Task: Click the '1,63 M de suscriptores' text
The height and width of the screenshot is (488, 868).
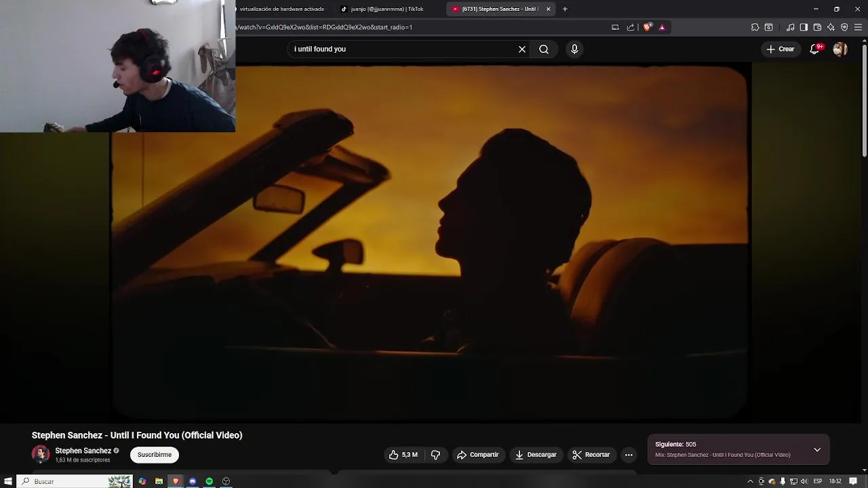Action: [x=83, y=460]
